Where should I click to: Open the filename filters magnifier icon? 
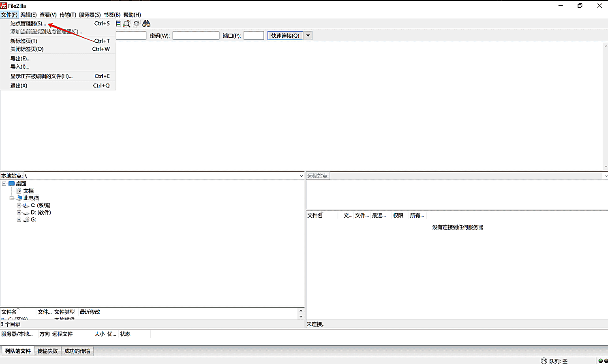[127, 24]
